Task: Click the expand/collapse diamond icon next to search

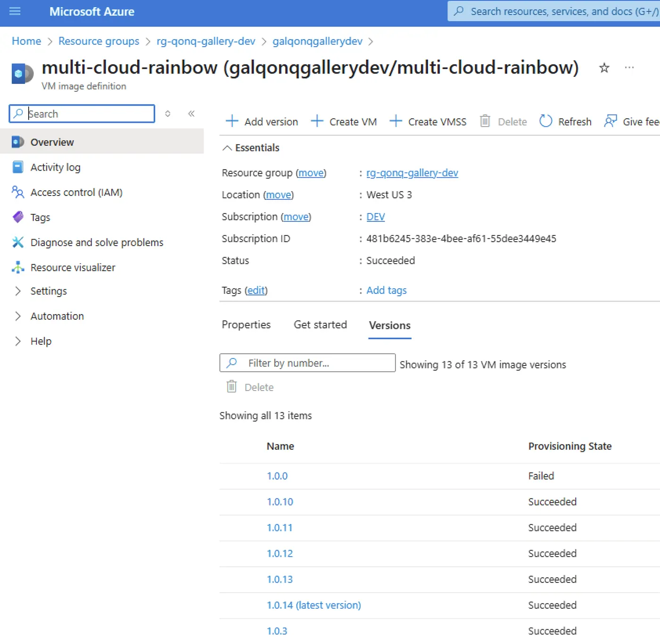Action: pos(167,114)
